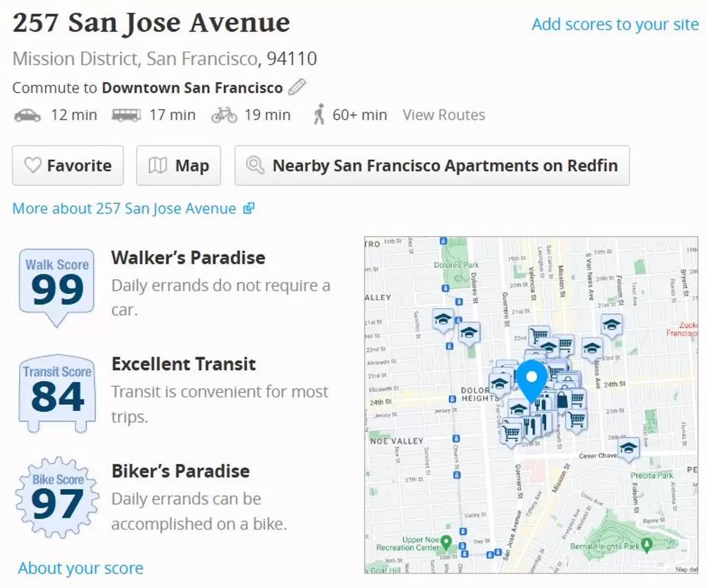707x588 pixels.
Task: Open the Map button
Action: (x=179, y=166)
